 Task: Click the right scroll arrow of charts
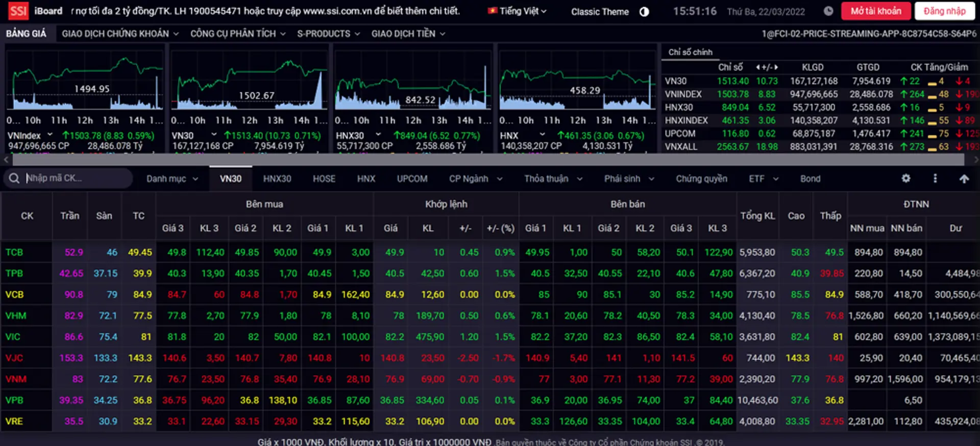coord(975,160)
